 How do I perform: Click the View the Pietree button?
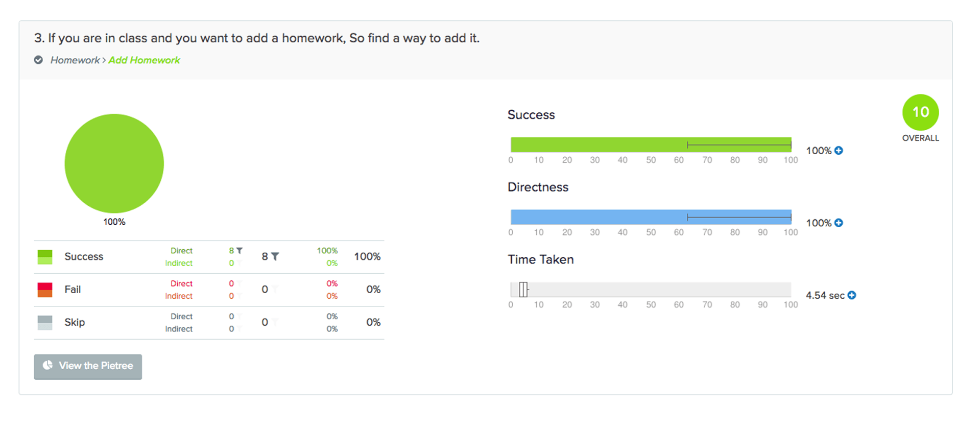[x=88, y=366]
